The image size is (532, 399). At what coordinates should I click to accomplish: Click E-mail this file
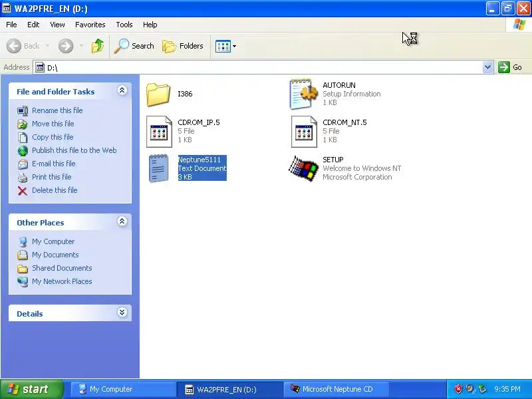(x=54, y=164)
